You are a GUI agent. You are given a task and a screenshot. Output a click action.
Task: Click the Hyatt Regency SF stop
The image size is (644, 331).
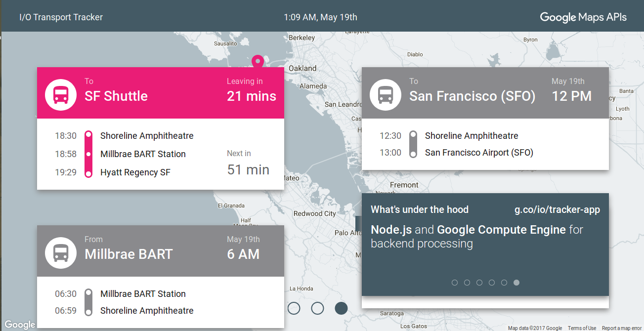coord(135,172)
